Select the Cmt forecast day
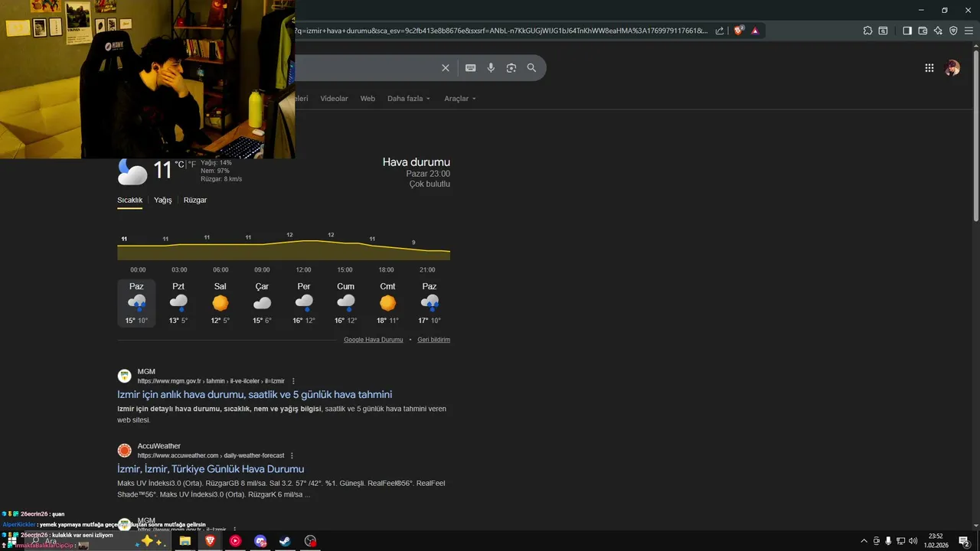The image size is (980, 551). [388, 303]
